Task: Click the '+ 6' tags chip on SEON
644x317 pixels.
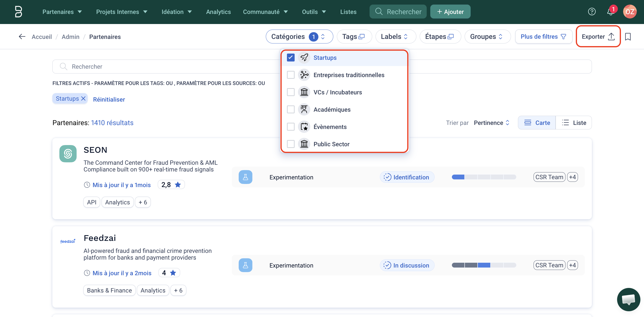Action: tap(142, 202)
